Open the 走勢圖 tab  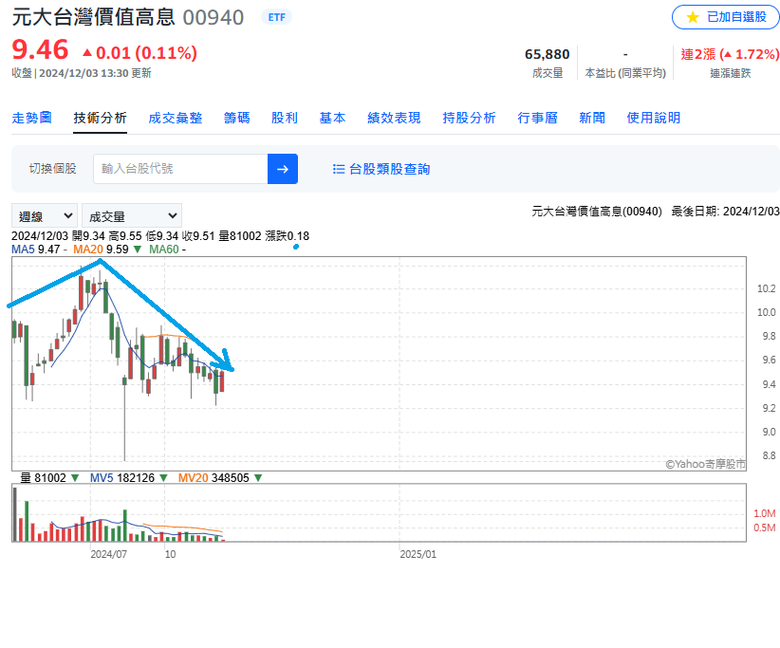(x=32, y=118)
